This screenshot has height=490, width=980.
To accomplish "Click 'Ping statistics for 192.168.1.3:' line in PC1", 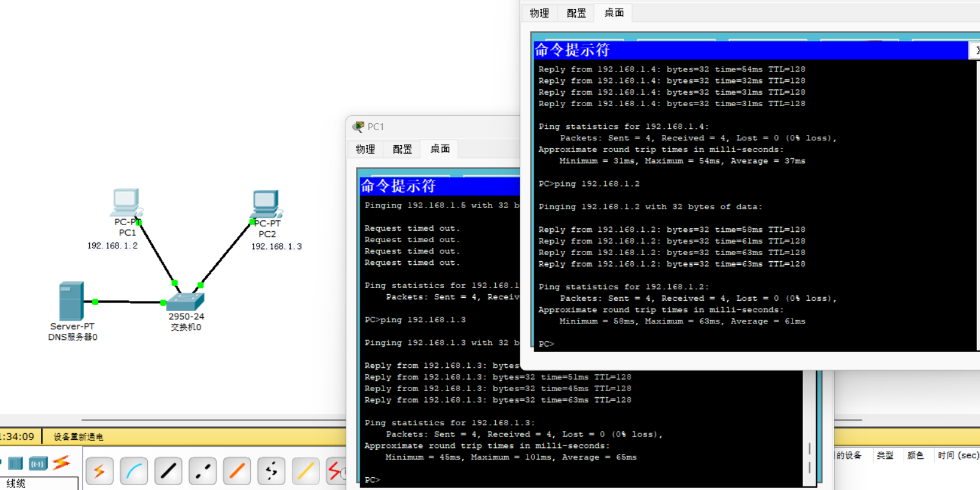I will pyautogui.click(x=449, y=423).
